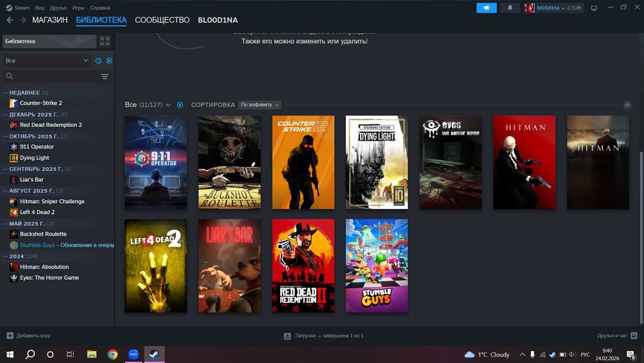
Task: Click the Buckshot Roulette sidebar icon
Action: [14, 234]
